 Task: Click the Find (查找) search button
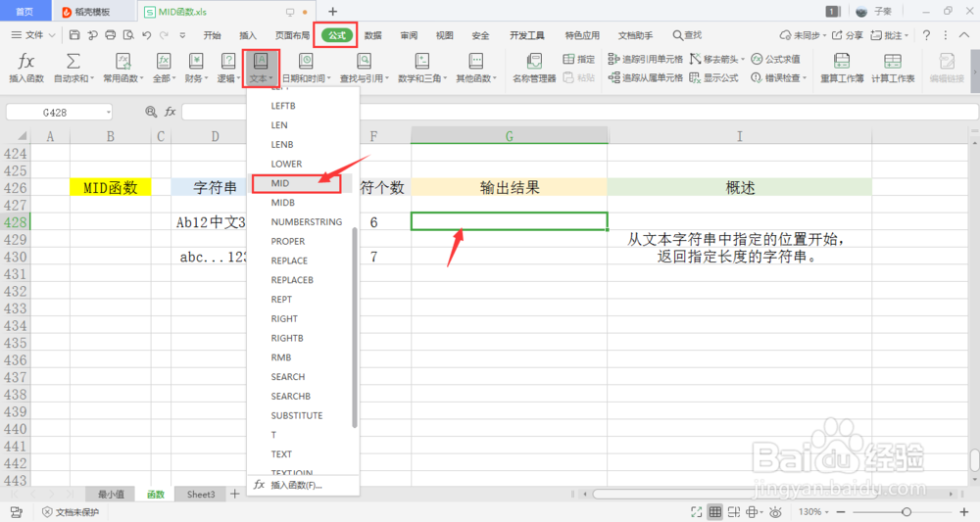pyautogui.click(x=687, y=35)
